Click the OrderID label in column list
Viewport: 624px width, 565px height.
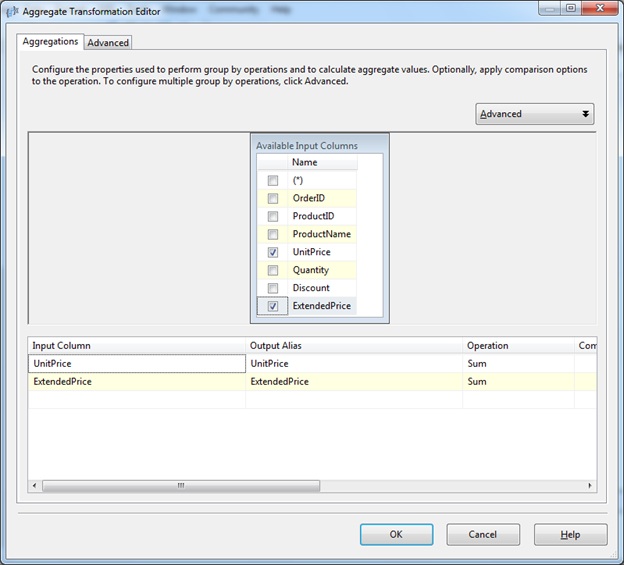point(309,198)
